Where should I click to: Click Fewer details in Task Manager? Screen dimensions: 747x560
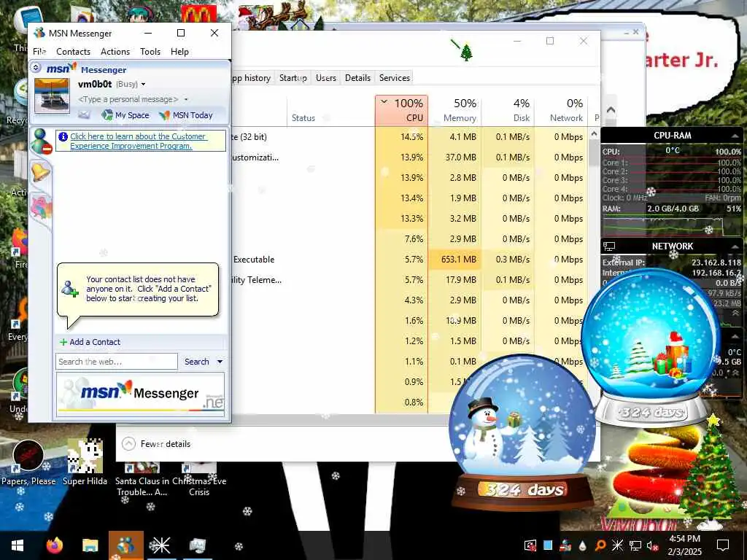166,444
